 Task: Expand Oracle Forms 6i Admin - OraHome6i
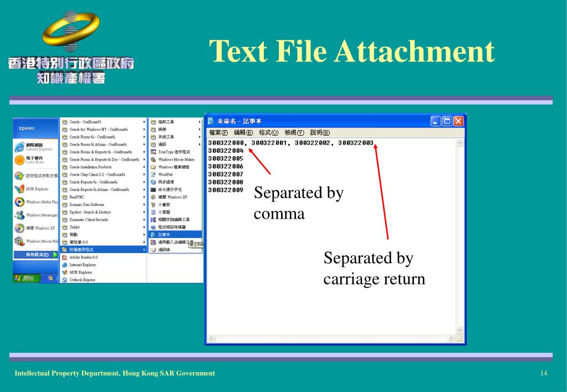click(104, 145)
